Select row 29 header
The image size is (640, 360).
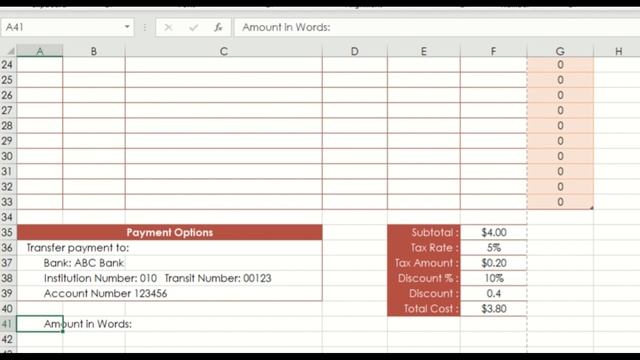point(8,141)
